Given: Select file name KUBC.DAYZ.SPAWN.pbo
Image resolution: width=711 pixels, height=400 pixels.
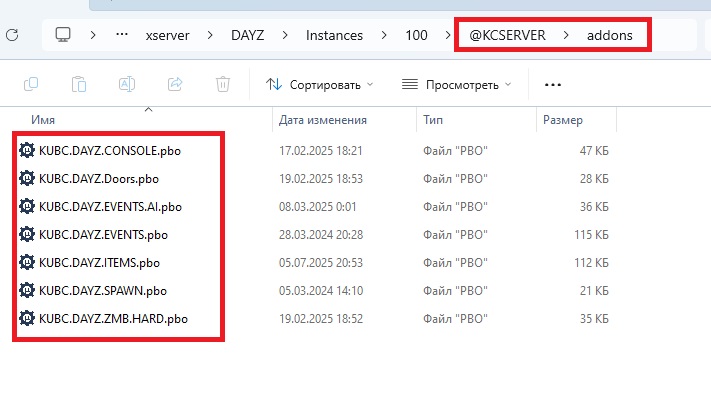Looking at the screenshot, I should tap(103, 291).
